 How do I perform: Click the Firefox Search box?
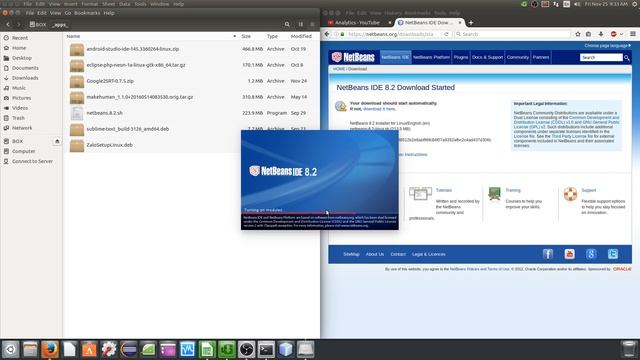(512, 34)
